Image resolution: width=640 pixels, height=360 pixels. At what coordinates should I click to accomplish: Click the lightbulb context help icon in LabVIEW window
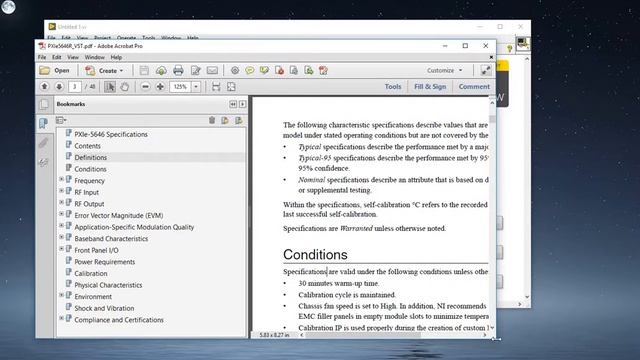tap(509, 49)
